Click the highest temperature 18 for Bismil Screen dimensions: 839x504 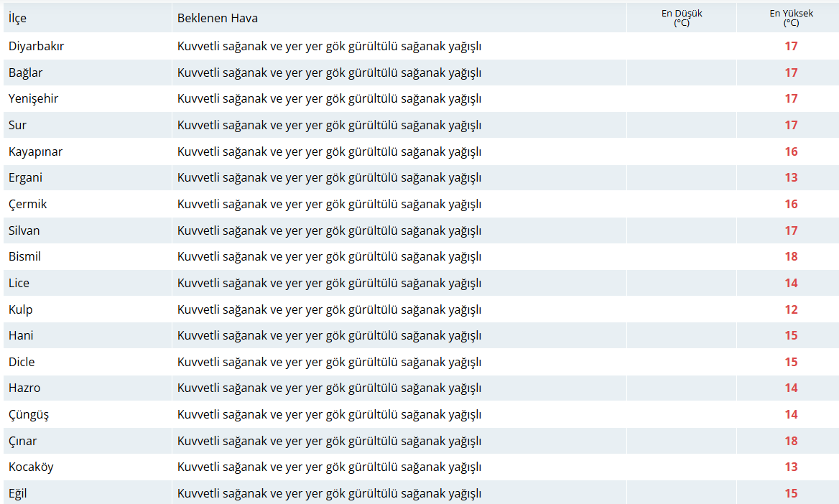[x=791, y=256]
